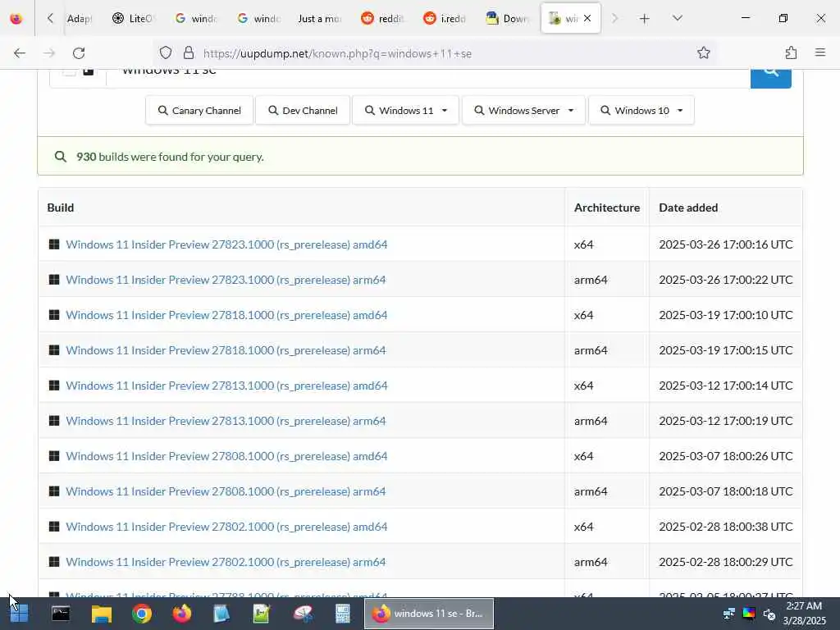840x630 pixels.
Task: Open build 27818.1000 amd64 link
Action: (226, 315)
